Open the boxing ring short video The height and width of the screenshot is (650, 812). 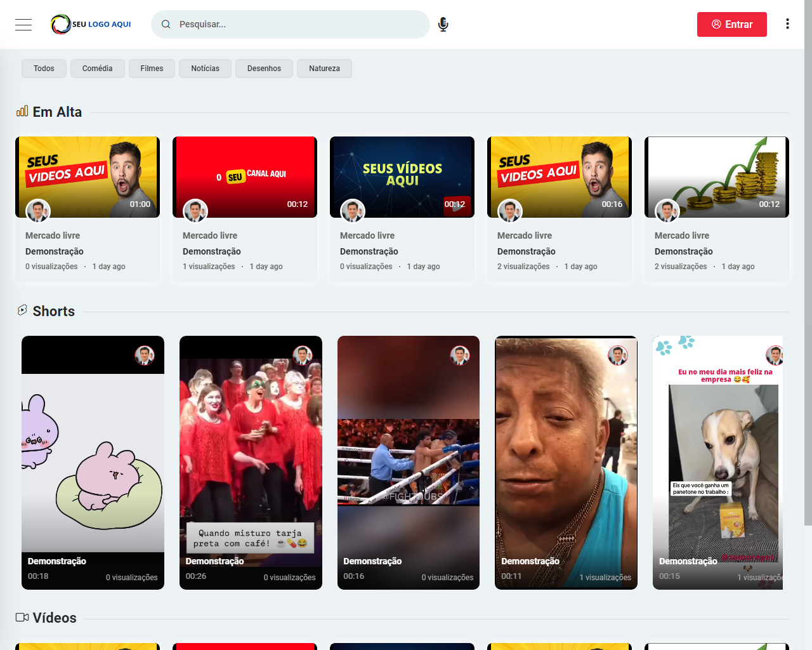pyautogui.click(x=409, y=462)
